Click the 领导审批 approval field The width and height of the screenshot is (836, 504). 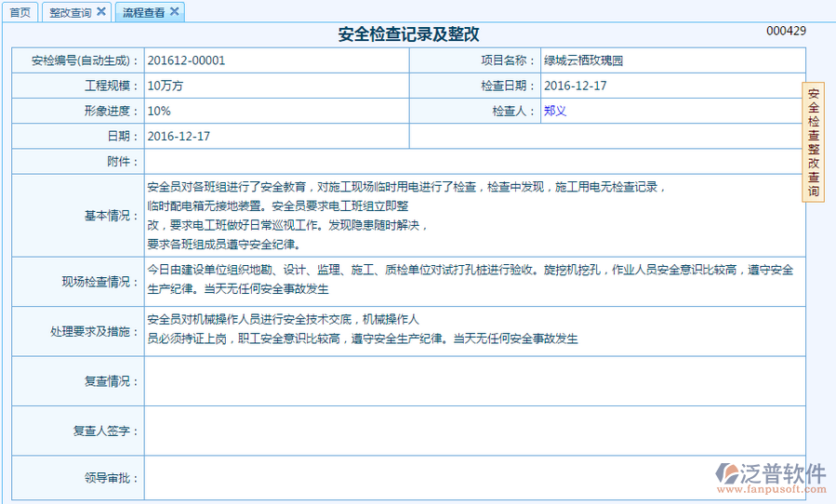pos(474,478)
